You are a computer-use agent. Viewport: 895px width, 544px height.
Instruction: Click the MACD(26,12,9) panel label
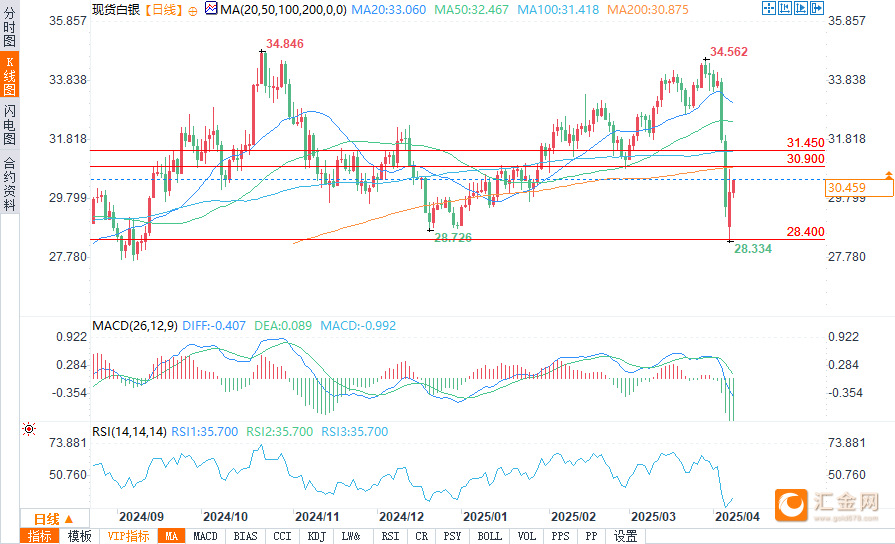(135, 326)
